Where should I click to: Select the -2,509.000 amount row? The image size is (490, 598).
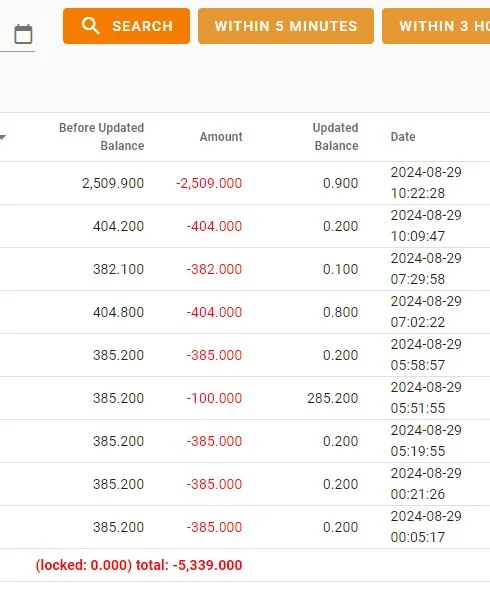pos(245,183)
